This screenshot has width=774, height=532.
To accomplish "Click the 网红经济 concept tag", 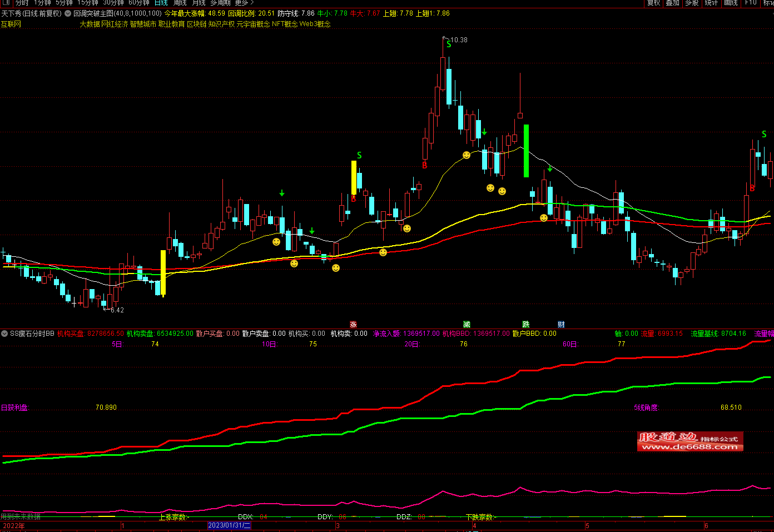I will [x=115, y=24].
